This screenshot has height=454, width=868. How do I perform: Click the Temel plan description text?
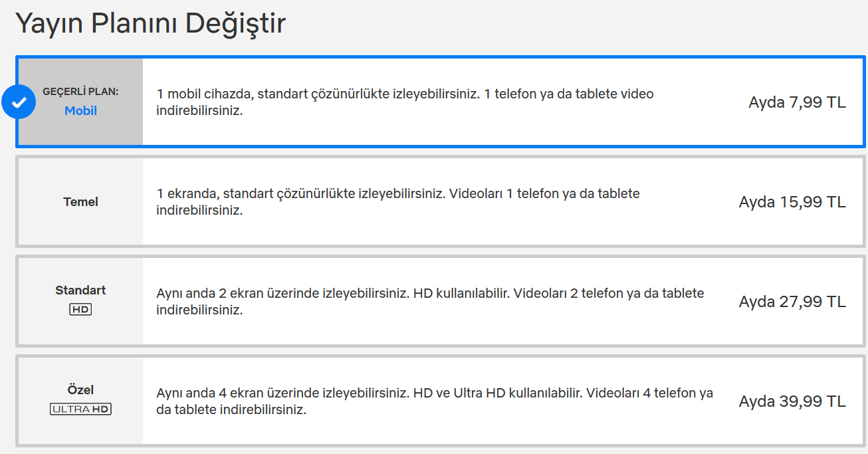click(x=398, y=202)
